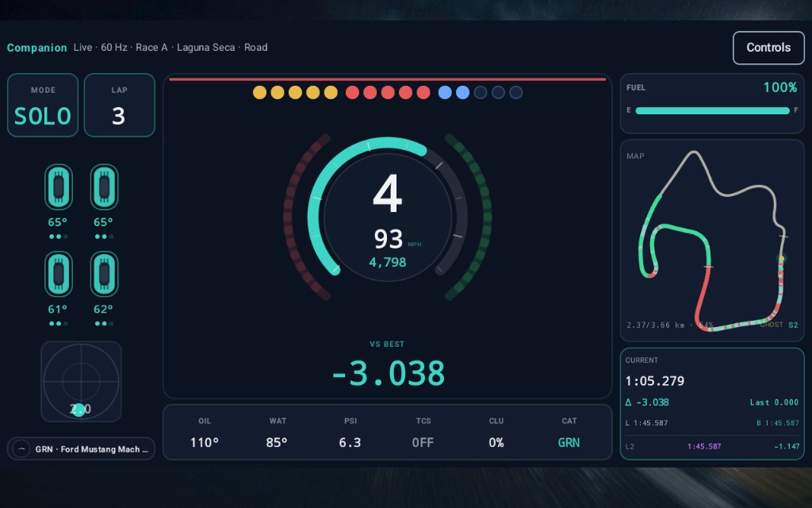Click the gear indicator showing 4
812x508 pixels.
[x=387, y=194]
